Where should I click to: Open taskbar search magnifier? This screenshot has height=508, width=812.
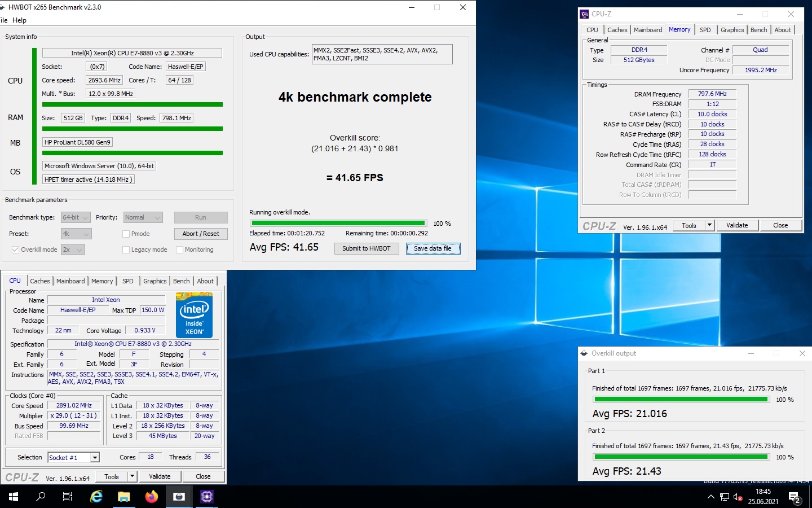pos(41,497)
